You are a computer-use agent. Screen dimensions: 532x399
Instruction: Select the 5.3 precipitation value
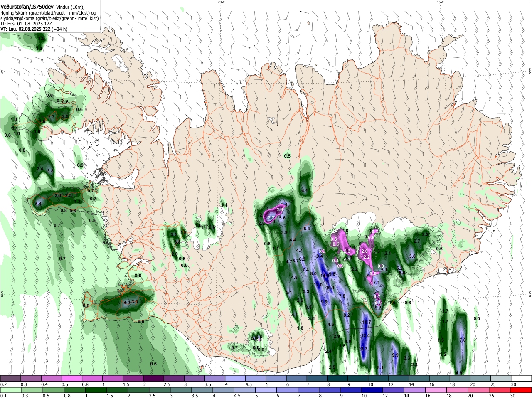click(306, 292)
